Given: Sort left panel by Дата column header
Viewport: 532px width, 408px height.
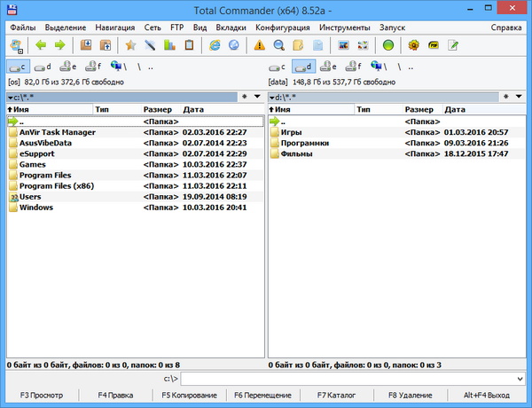Looking at the screenshot, I should 193,109.
